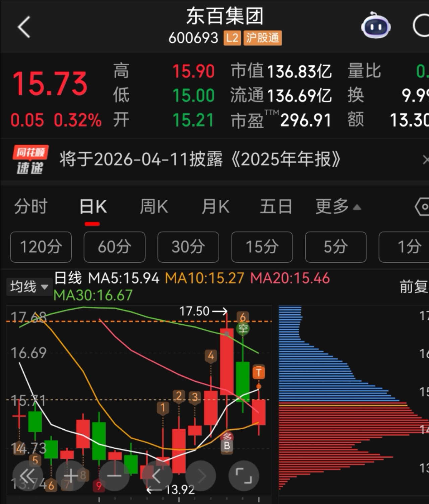Open the 五日 chart tab

[276, 206]
